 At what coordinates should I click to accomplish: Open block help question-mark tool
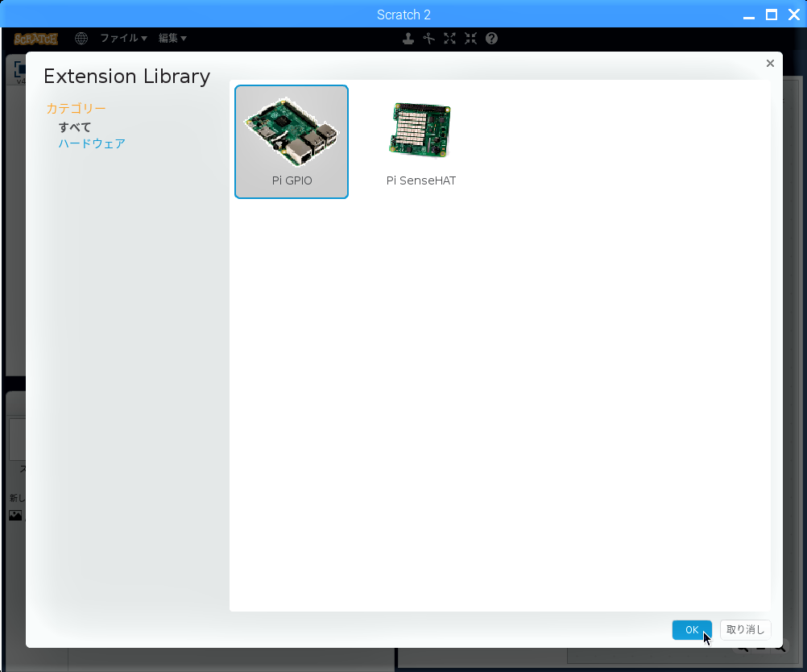click(491, 39)
